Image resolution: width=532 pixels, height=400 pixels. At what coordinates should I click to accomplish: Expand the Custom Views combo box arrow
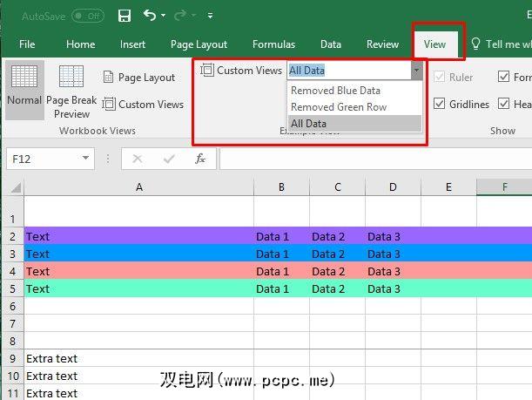pyautogui.click(x=416, y=71)
